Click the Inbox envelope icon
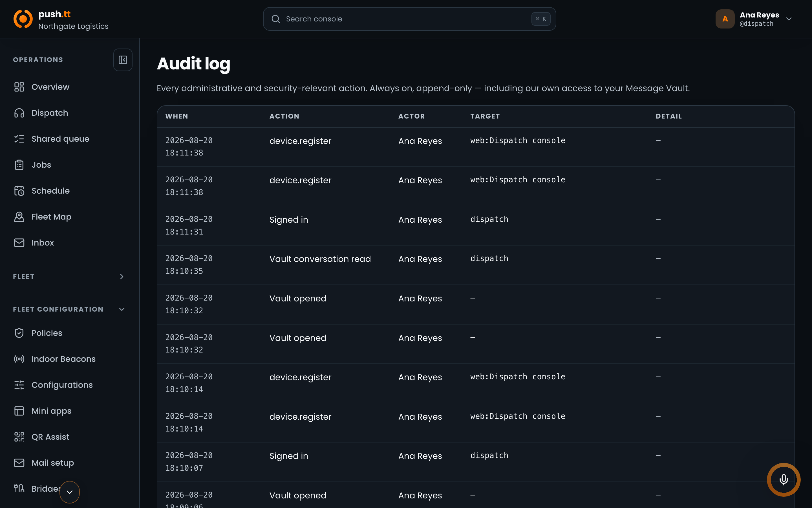This screenshot has height=508, width=812. pyautogui.click(x=19, y=243)
